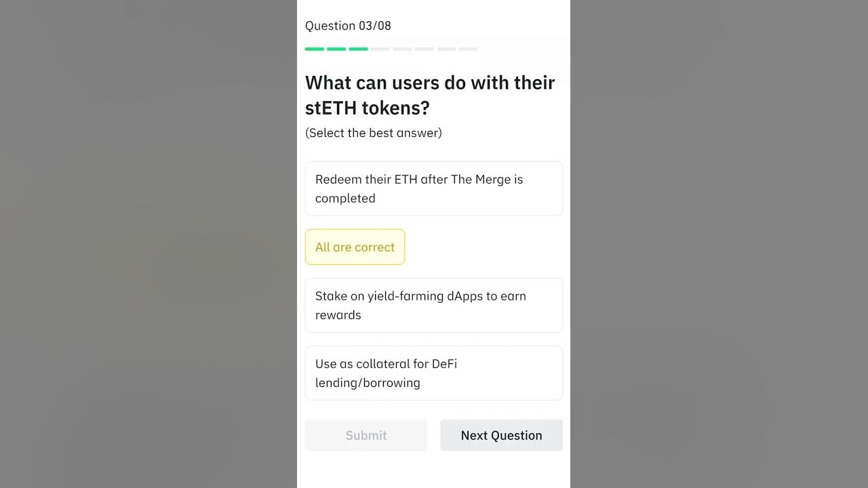The image size is (868, 488).
Task: Choose the highlighted 'All are correct' option
Action: coord(355,247)
